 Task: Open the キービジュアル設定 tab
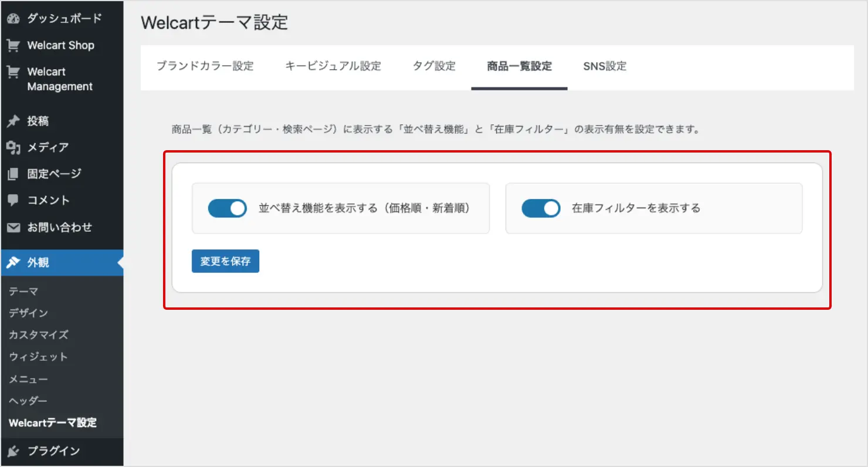(x=333, y=66)
